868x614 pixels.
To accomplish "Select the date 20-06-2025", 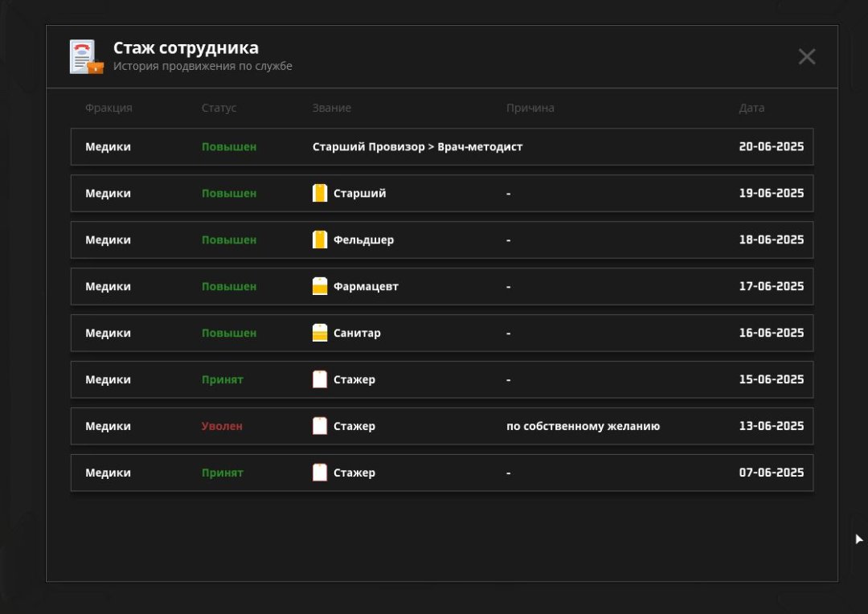I will point(771,147).
